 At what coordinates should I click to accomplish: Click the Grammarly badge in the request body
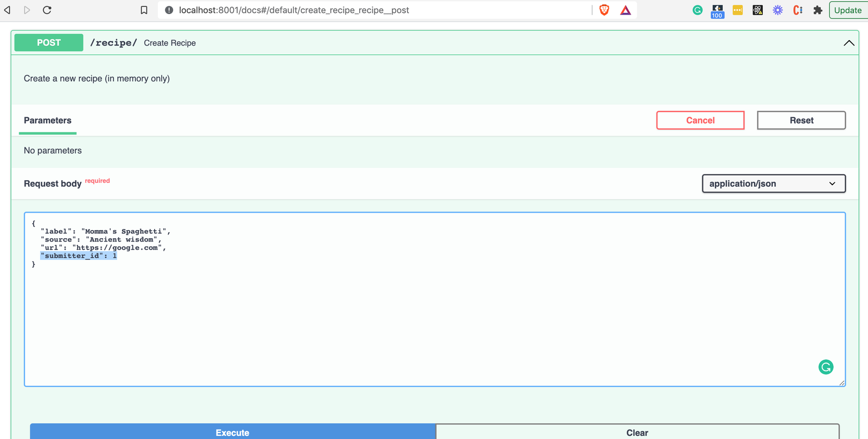[x=826, y=367]
